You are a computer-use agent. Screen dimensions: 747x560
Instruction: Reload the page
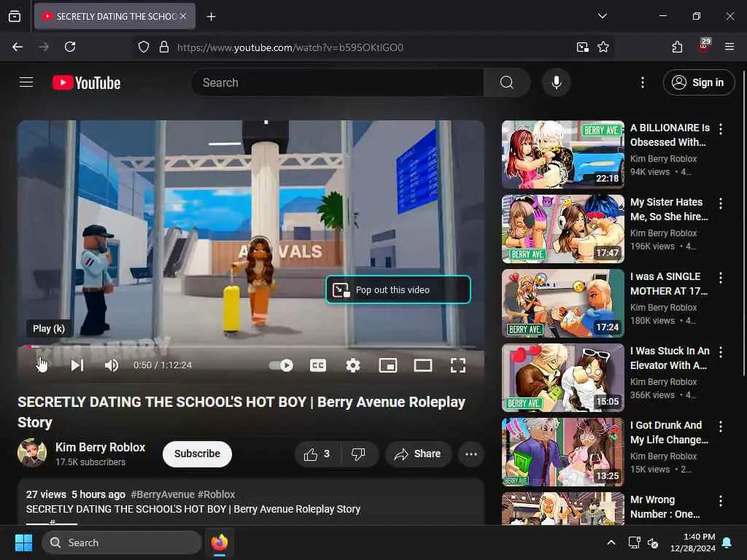70,47
